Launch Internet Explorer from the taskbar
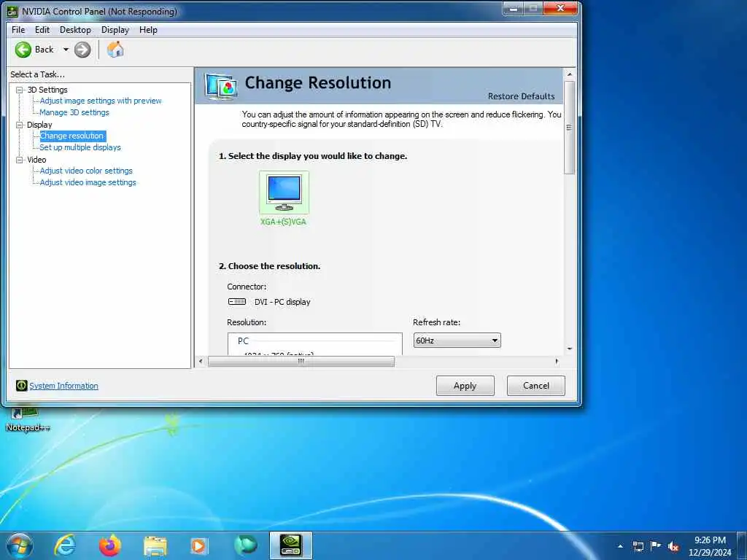The image size is (747, 560). (65, 545)
